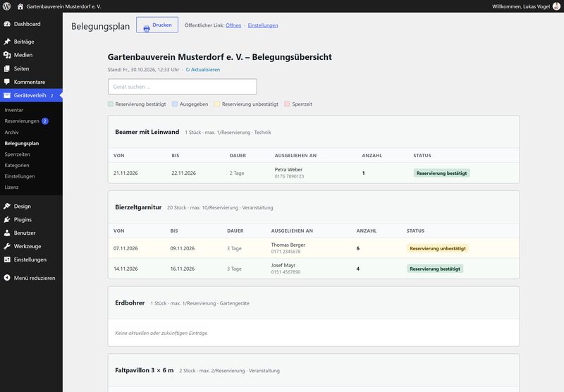Viewport: 564px width, 392px height.
Task: Click the Drucken button
Action: click(x=157, y=25)
